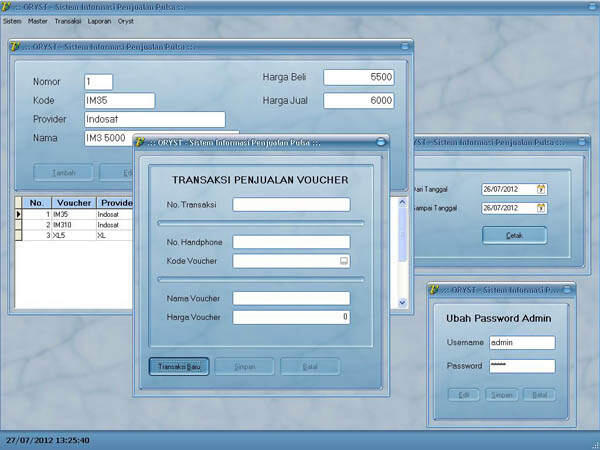Click scroll-up arrow of voucher list
Viewport: 600px width, 450px height.
click(x=402, y=202)
